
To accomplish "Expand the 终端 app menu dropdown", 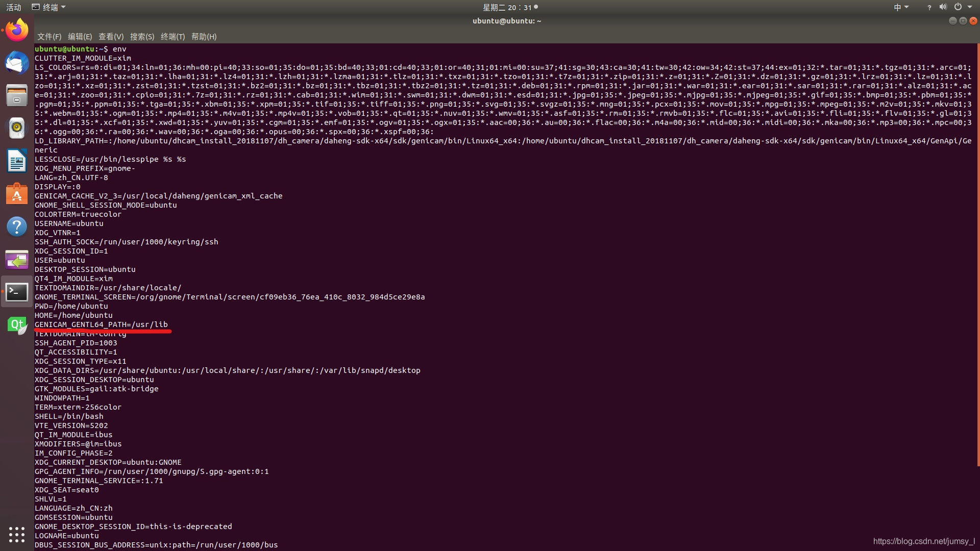I will click(49, 7).
